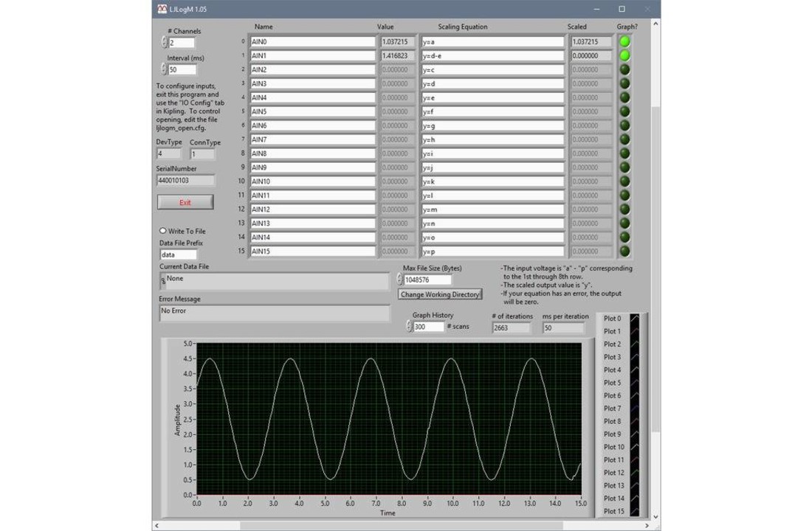Click the Current Data File path icon
This screenshot has height=531, width=812.
click(x=163, y=281)
